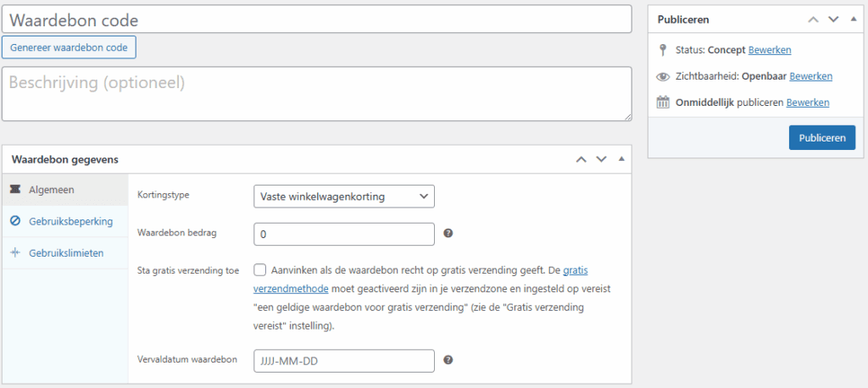This screenshot has height=388, width=868.
Task: Enable the Sta gratis verzending toe checkbox
Action: tap(260, 270)
